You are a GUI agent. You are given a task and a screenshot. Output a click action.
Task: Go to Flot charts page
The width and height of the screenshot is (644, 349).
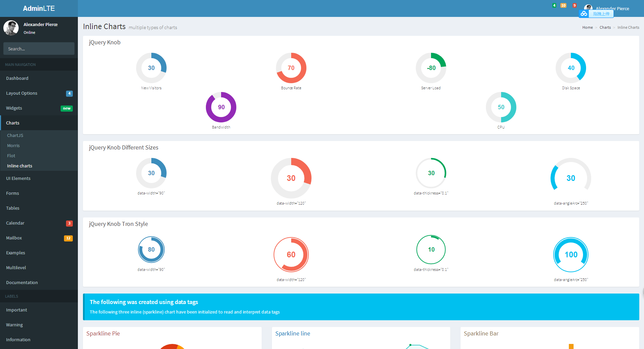point(39,156)
